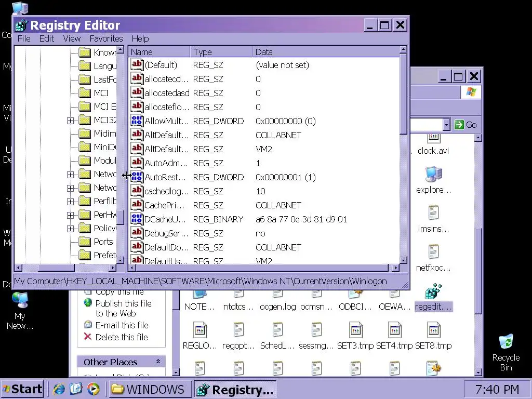
Task: Select the explore... file icon
Action: [433, 175]
